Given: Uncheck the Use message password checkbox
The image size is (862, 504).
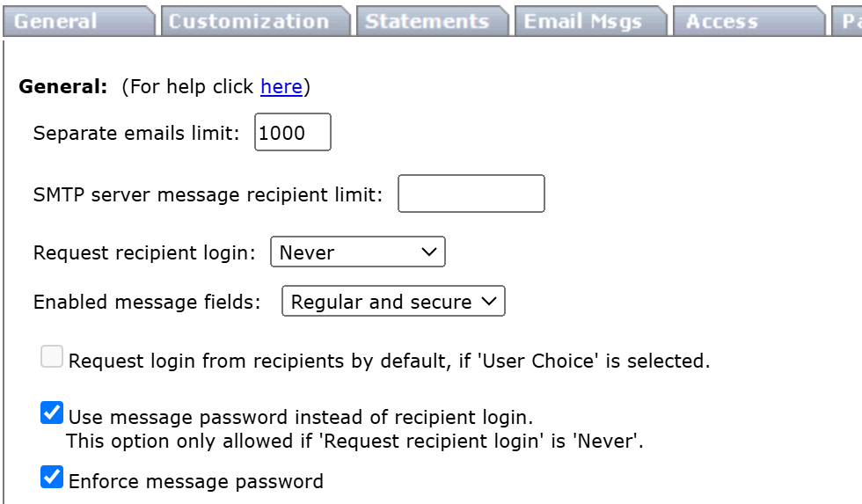Looking at the screenshot, I should tap(52, 413).
